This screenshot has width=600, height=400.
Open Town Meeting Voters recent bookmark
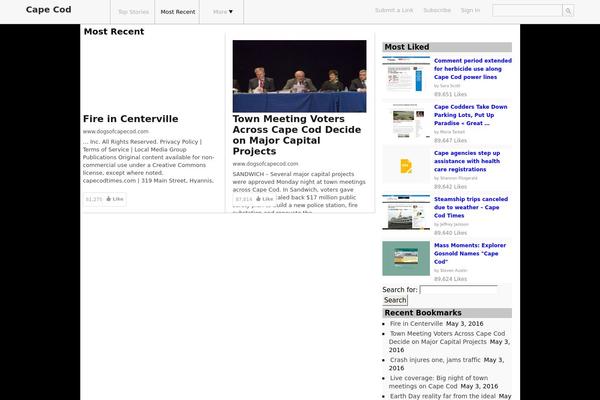coord(447,338)
